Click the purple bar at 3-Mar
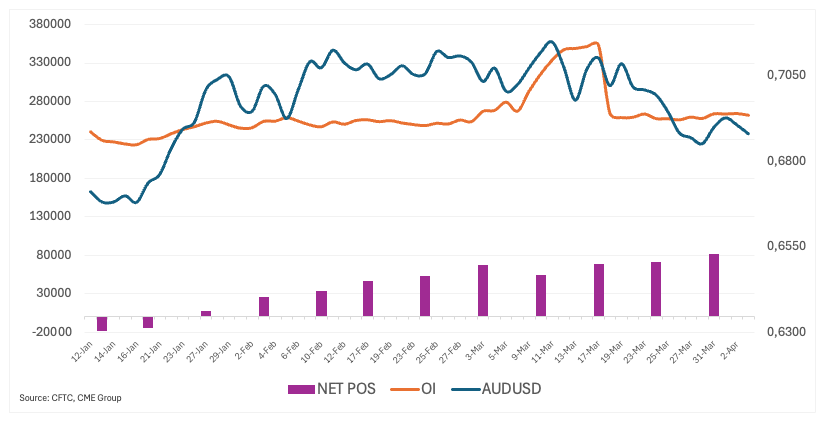Viewport: 828px width, 423px height. click(483, 291)
